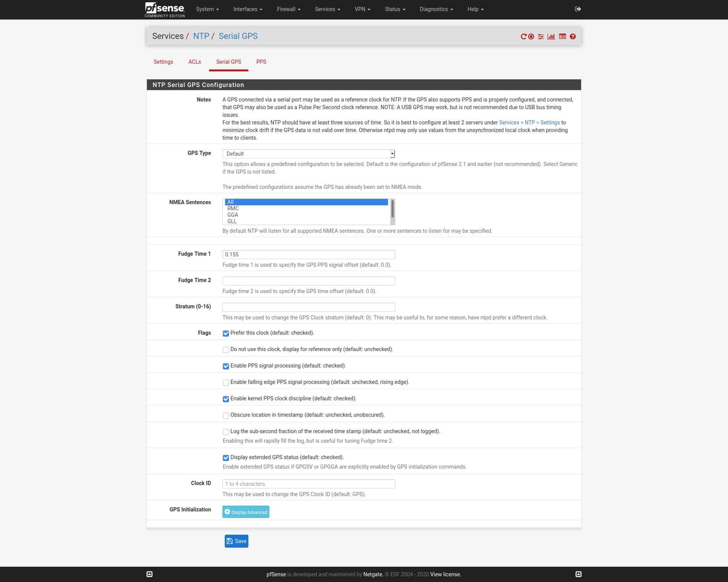The width and height of the screenshot is (728, 582).
Task: Open the Firewall menu
Action: [288, 9]
